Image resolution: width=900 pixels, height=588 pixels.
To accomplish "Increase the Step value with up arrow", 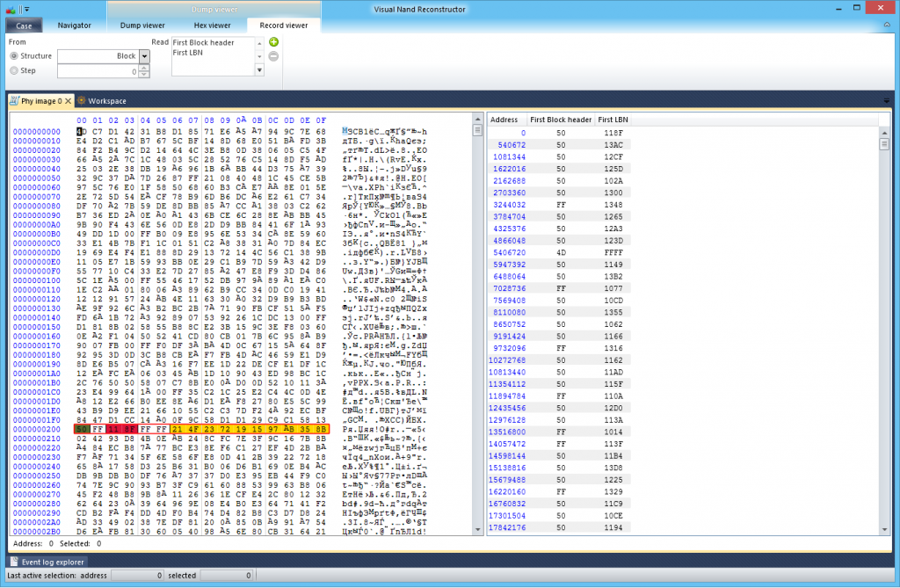I will tap(144, 68).
